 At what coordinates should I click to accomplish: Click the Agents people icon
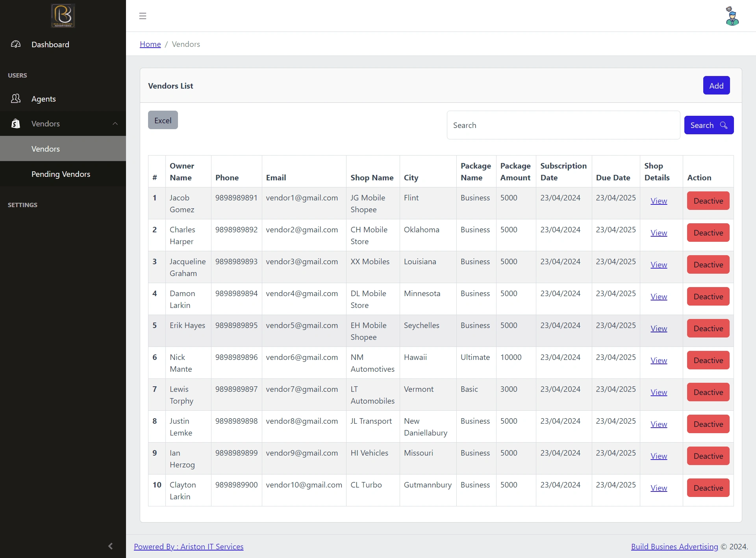point(16,98)
